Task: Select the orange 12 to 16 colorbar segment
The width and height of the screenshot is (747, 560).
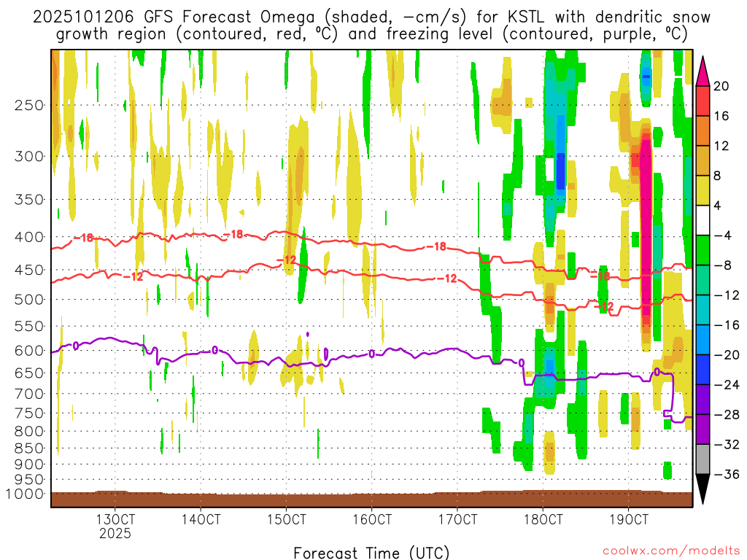Action: [703, 131]
